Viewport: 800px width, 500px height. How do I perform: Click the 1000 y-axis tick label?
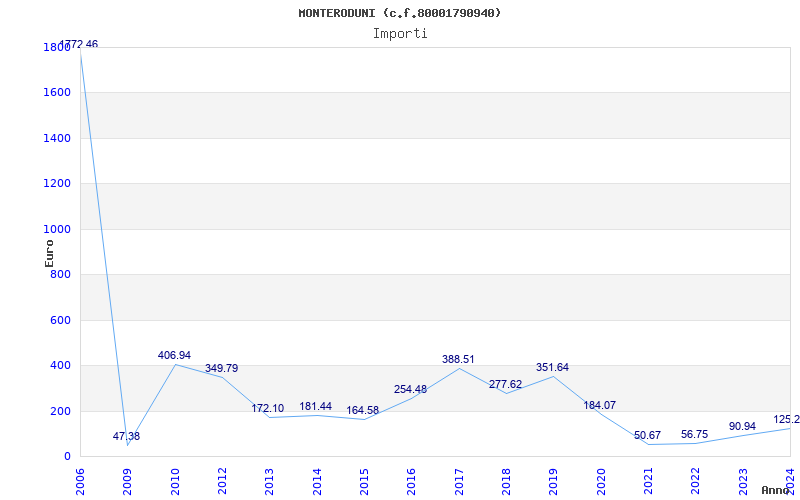point(57,230)
